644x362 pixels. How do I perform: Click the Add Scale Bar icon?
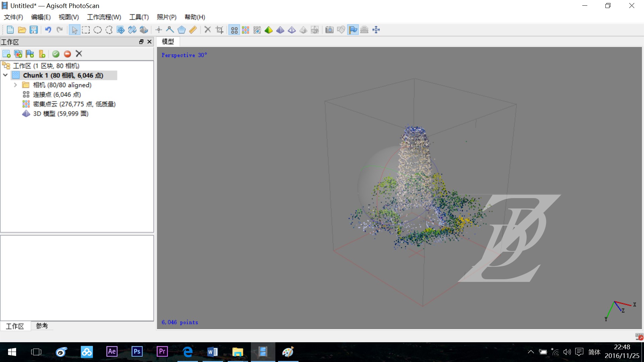[x=42, y=54]
